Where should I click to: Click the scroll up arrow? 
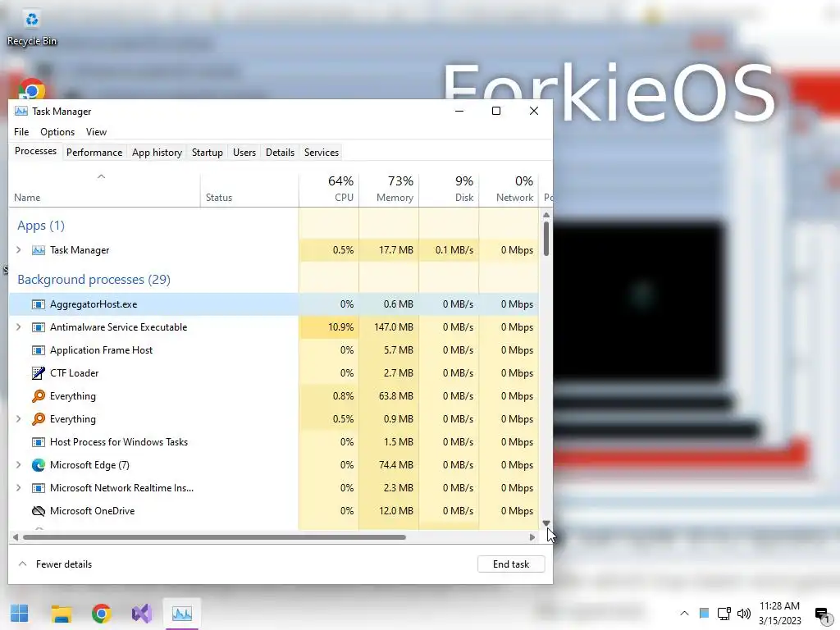546,215
